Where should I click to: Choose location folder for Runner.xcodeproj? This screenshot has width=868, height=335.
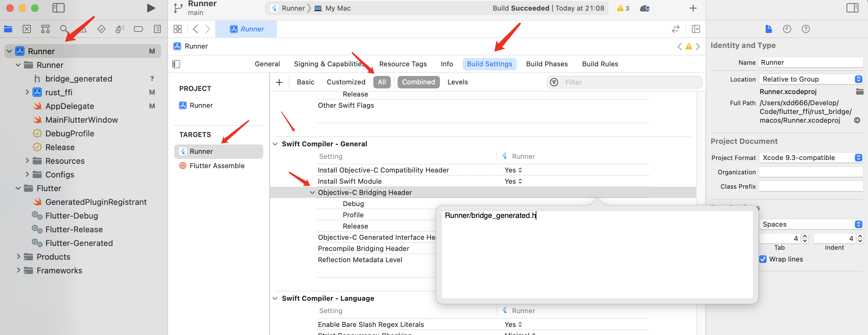pos(860,92)
